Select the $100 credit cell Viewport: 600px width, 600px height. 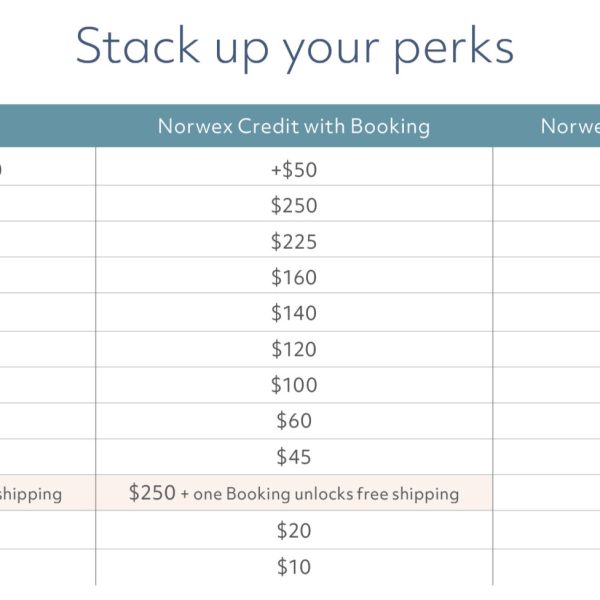[293, 385]
